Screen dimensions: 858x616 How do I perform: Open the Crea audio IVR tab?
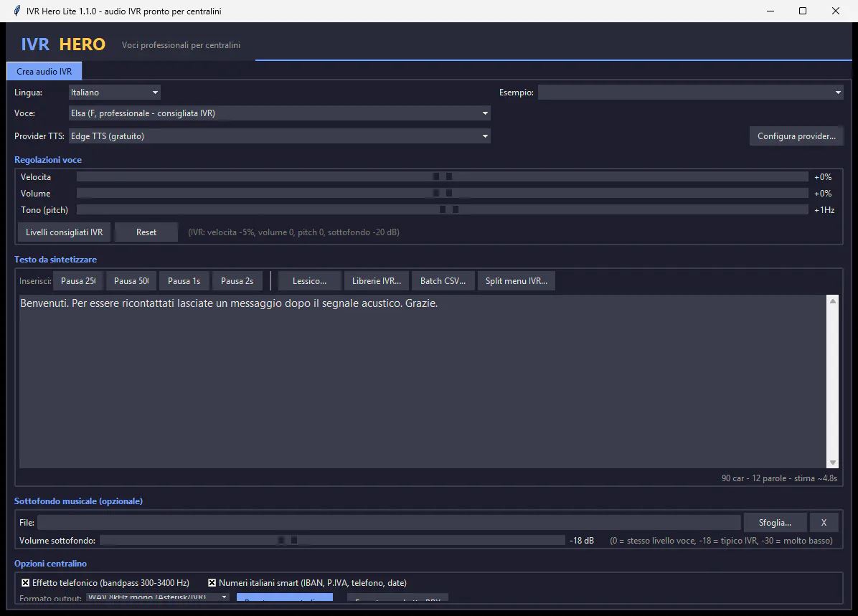coord(44,71)
